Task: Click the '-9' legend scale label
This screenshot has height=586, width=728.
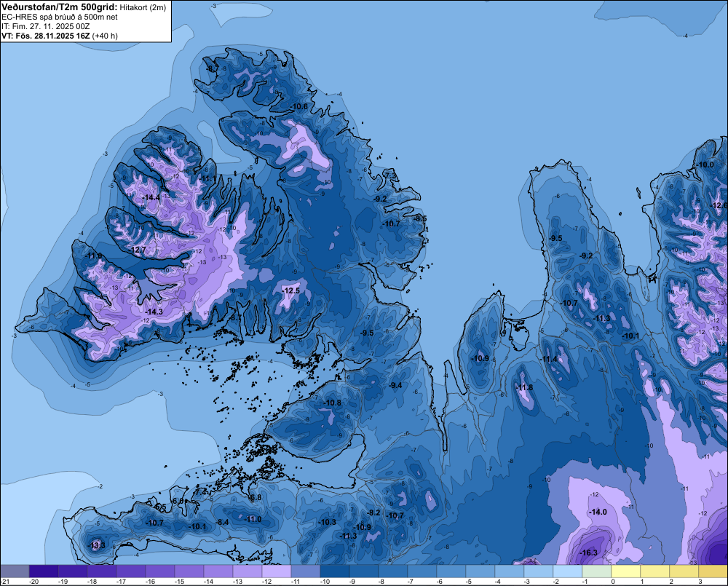Action: (352, 582)
